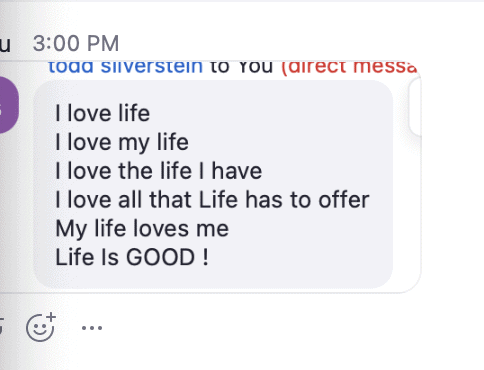Click the 3:00 PM timestamp
Viewport: 484px width, 370px height.
(76, 44)
